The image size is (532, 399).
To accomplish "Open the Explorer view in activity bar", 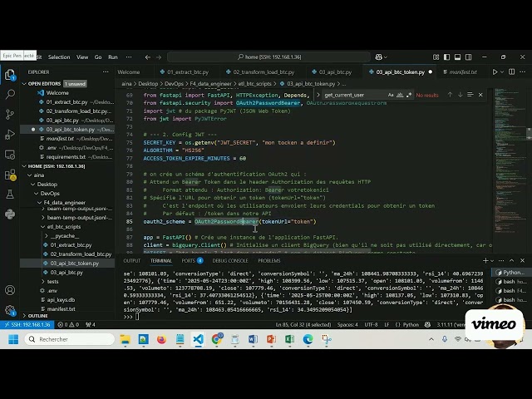I will (10, 75).
